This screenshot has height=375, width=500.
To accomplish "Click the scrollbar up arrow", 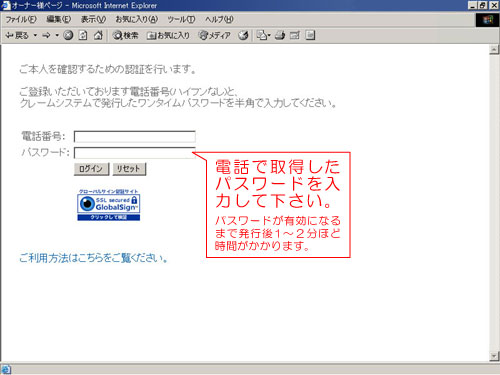I will click(x=494, y=50).
